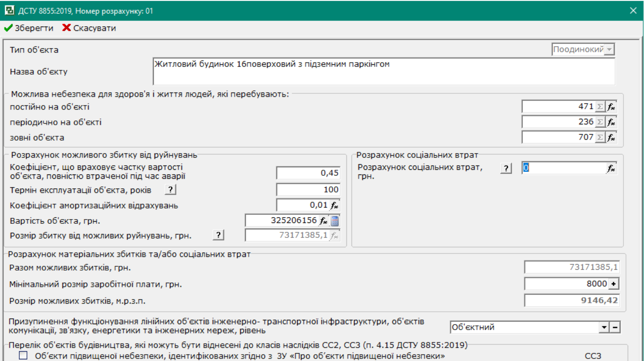Open the formula icon for Вартість об'єкта

click(x=324, y=221)
